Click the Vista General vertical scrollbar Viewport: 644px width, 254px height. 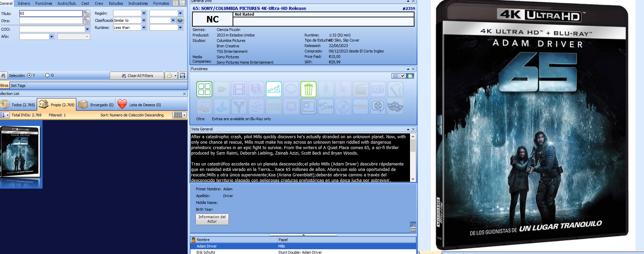point(413,158)
